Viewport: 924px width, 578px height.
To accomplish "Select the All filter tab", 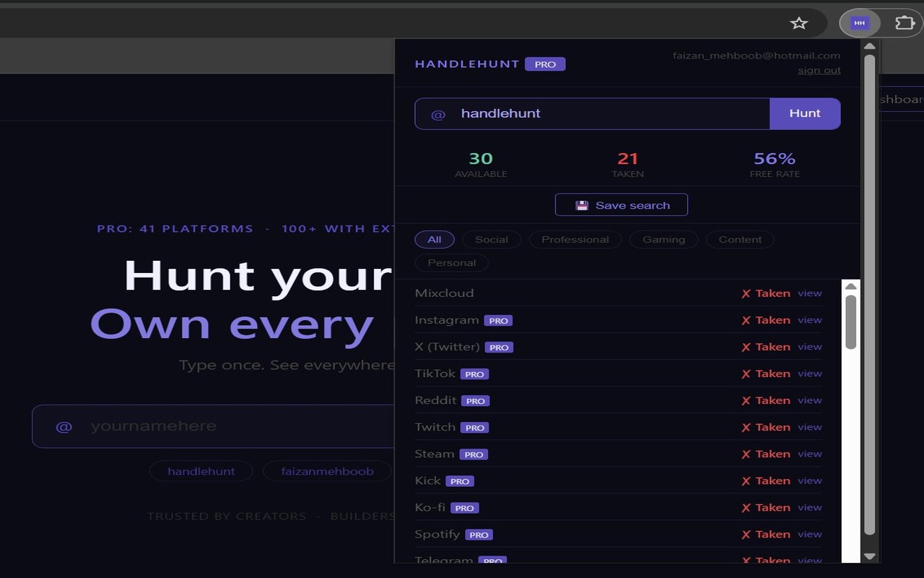I will click(434, 239).
